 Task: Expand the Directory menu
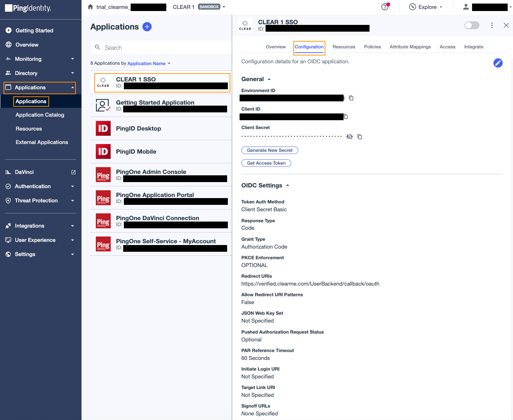[x=73, y=73]
